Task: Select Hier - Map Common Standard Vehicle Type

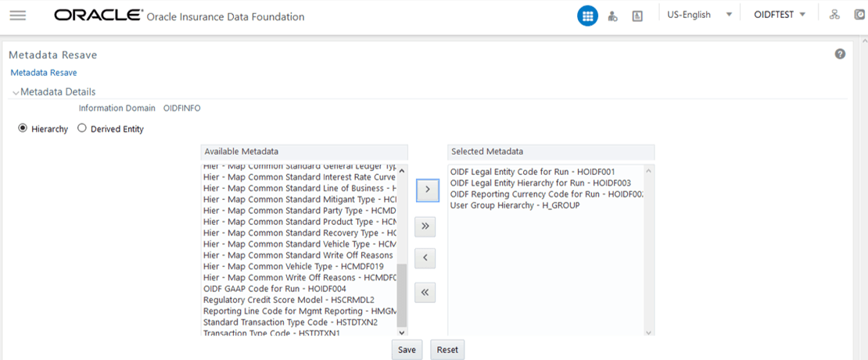Action: tap(299, 244)
